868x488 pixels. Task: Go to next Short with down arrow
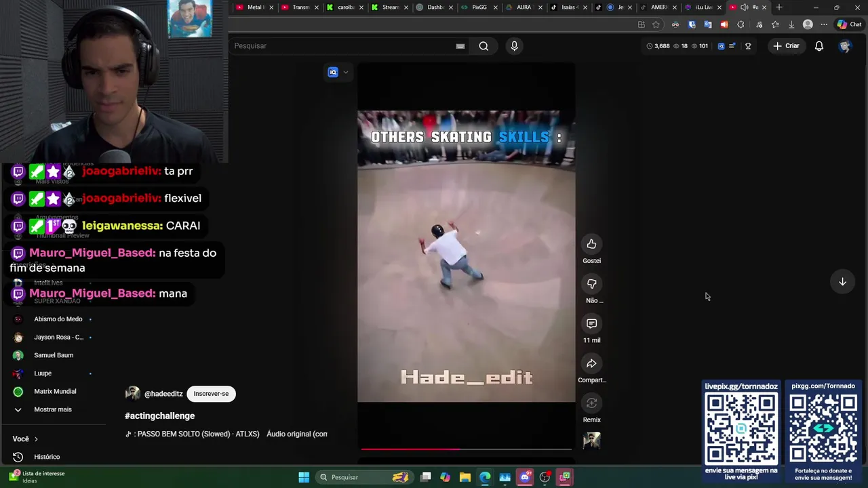click(842, 282)
